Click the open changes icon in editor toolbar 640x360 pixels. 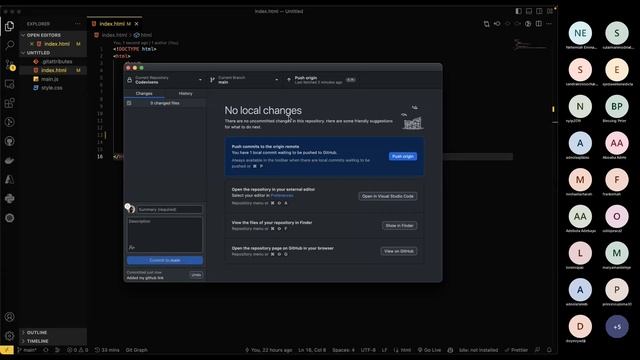(487, 24)
